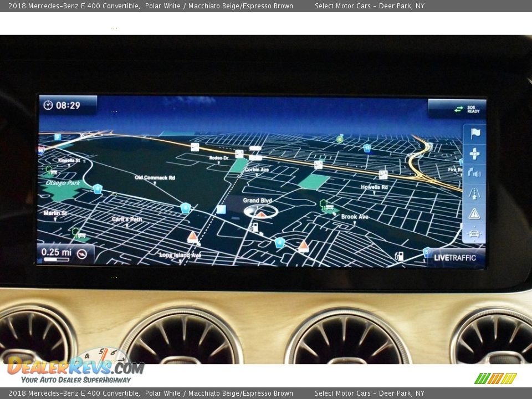Image resolution: width=532 pixels, height=399 pixels.
Task: Select the gas station icon left of LIVETRAFFIC
Action: pos(400,256)
